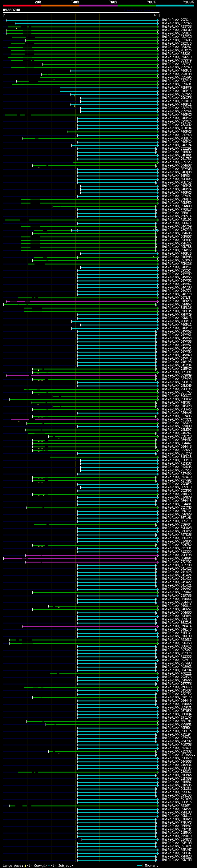197x868 pixels.
Task: Click the UniRef100_Q9XFU8 label
Action: click(176, 74)
